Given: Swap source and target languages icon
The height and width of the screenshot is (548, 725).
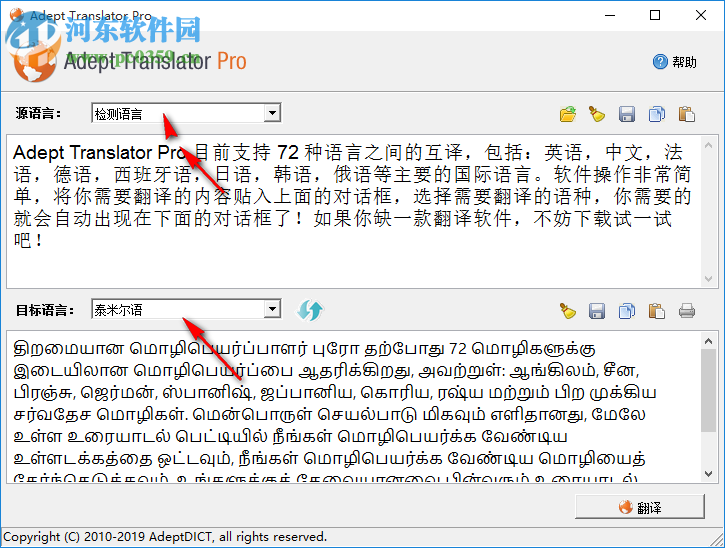Looking at the screenshot, I should [x=310, y=310].
